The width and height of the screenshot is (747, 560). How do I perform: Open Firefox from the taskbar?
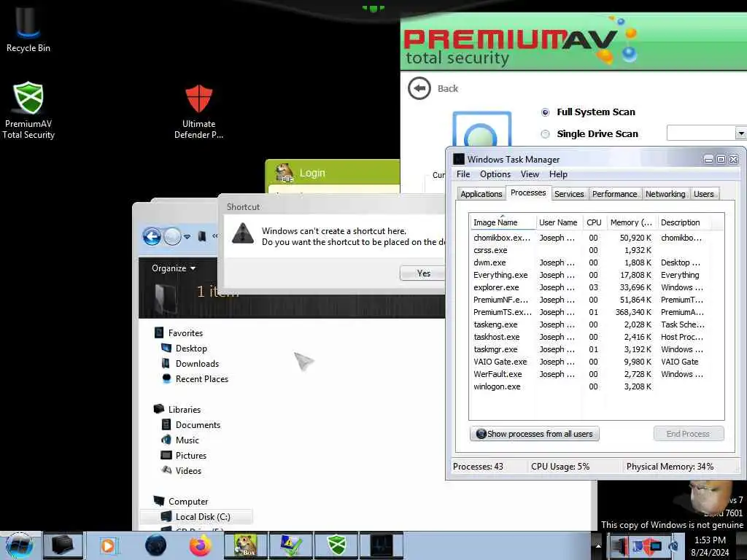201,545
